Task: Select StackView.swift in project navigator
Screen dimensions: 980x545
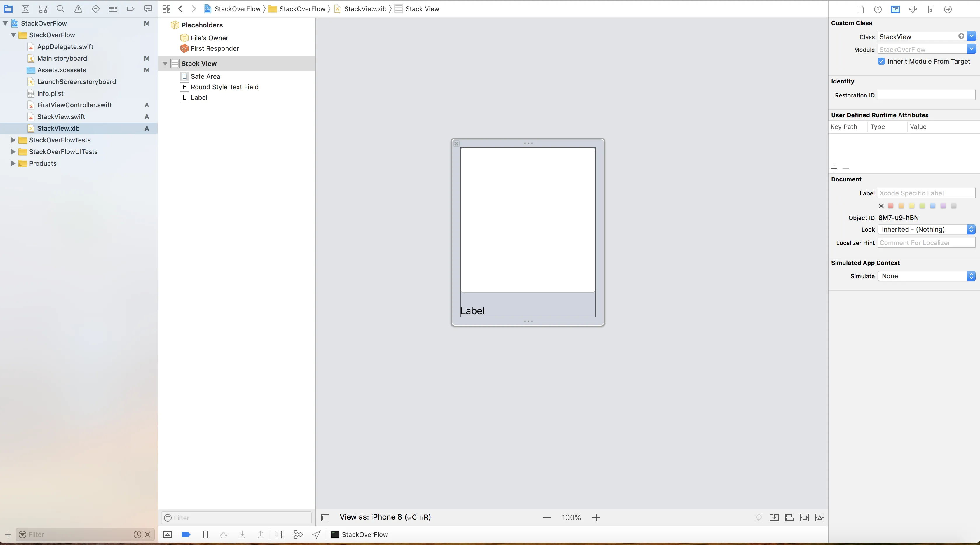Action: coord(61,117)
